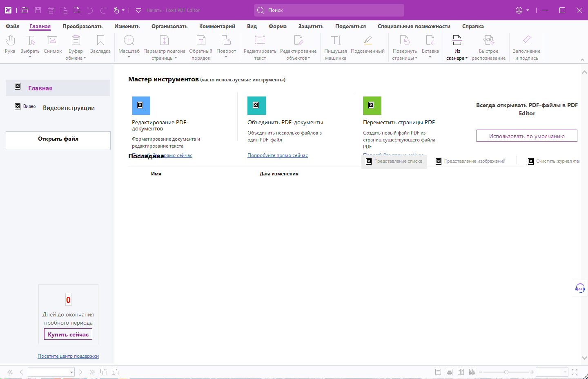The width and height of the screenshot is (588, 379).
Task: Switch to continuous page view icon
Action: (450, 372)
